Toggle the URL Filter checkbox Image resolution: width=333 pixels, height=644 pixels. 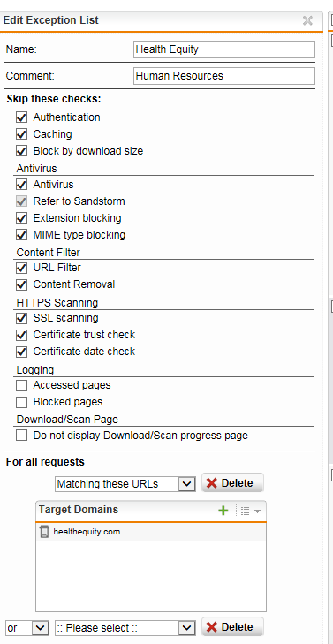tap(22, 269)
